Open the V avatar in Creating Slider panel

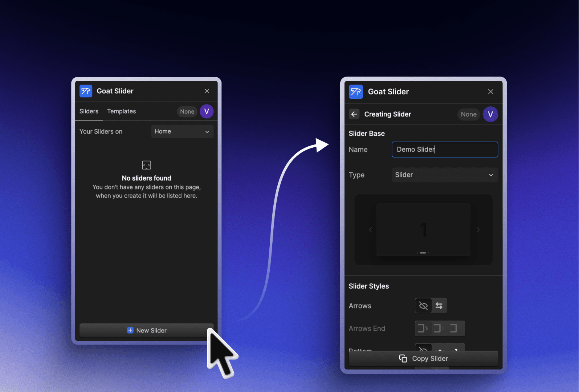click(490, 114)
